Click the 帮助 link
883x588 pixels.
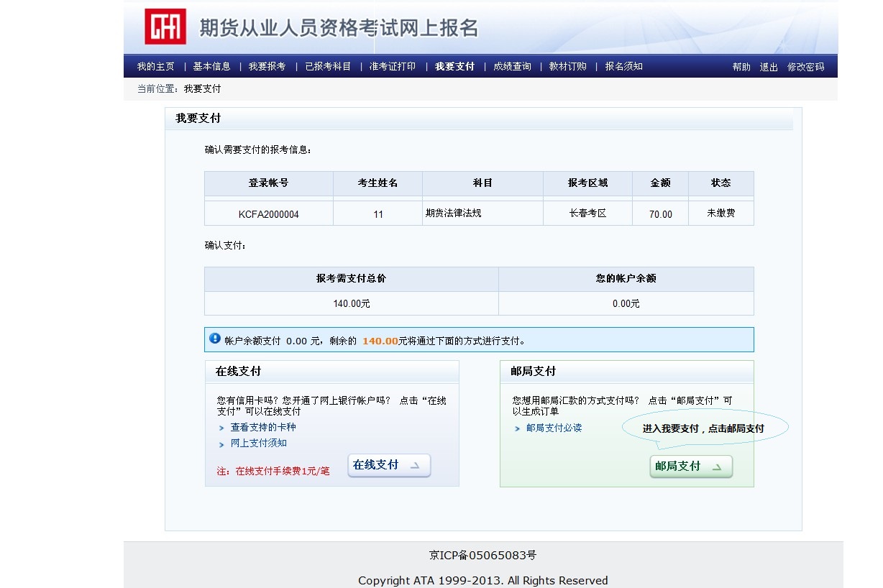pos(741,68)
